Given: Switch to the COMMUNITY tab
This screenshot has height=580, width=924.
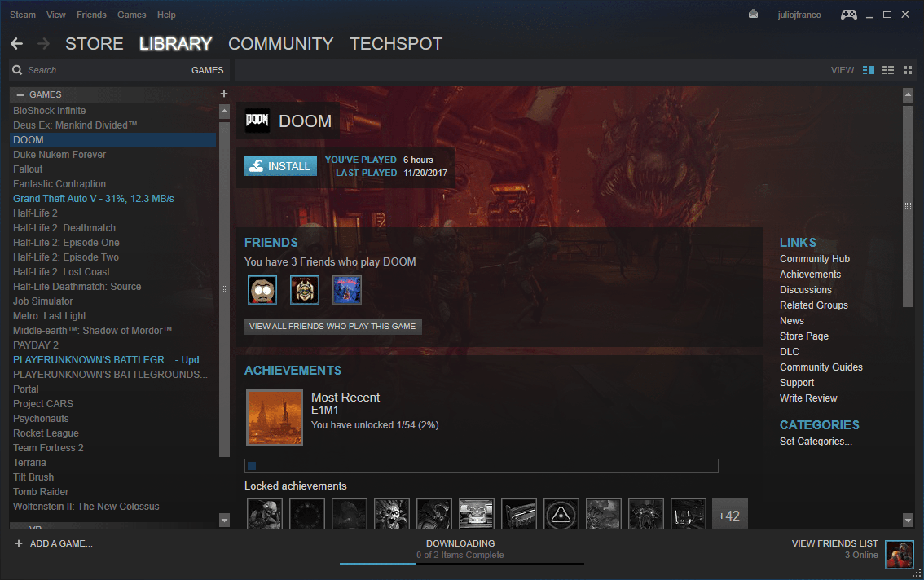Looking at the screenshot, I should point(281,44).
